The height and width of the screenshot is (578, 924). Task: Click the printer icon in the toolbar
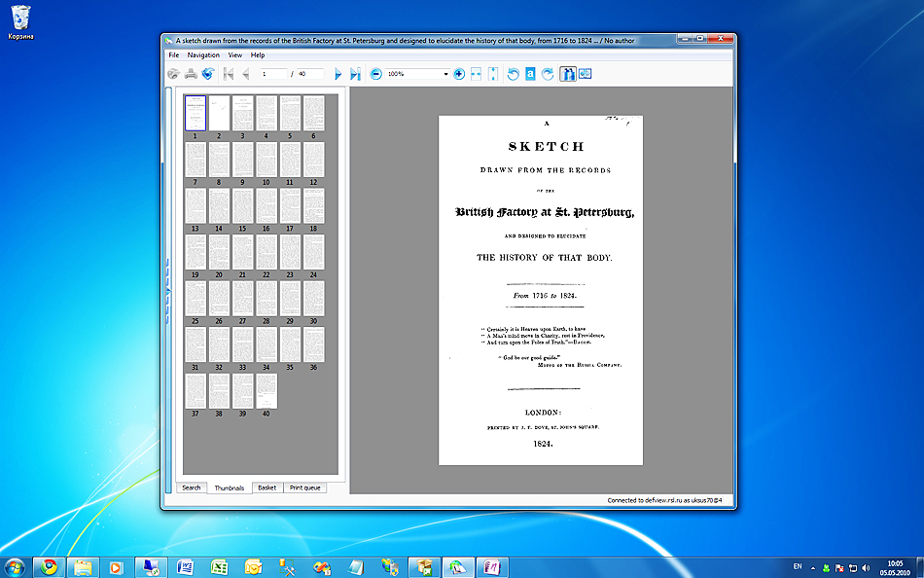[x=192, y=74]
